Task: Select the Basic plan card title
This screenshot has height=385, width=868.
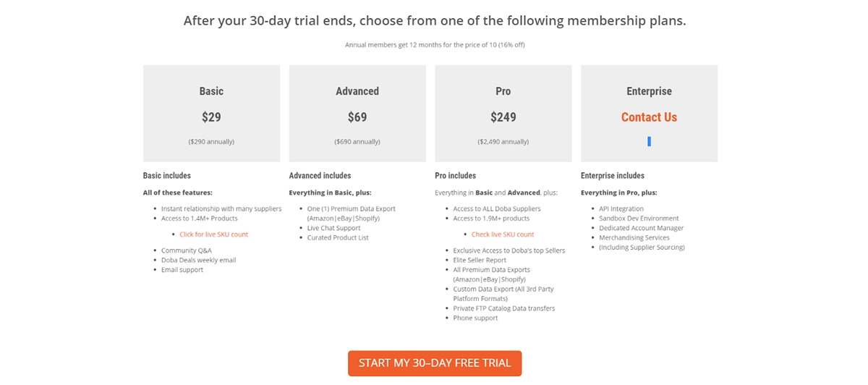Action: pos(211,91)
